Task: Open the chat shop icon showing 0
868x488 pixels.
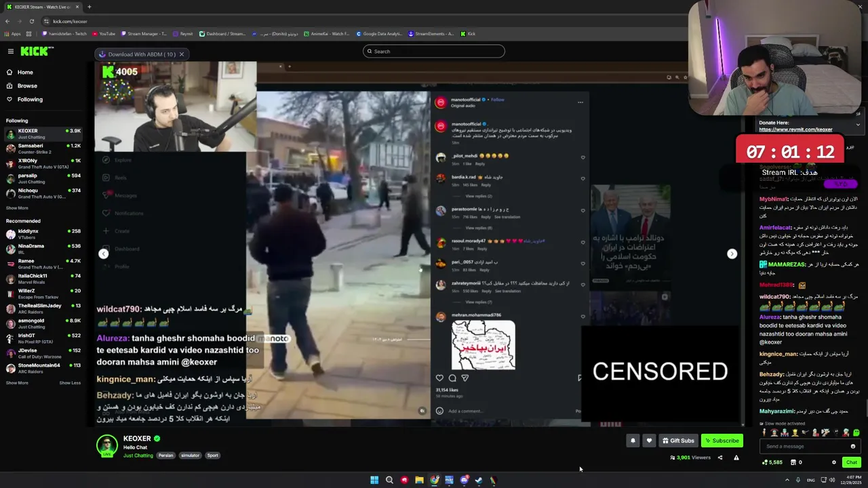Action: 796,462
